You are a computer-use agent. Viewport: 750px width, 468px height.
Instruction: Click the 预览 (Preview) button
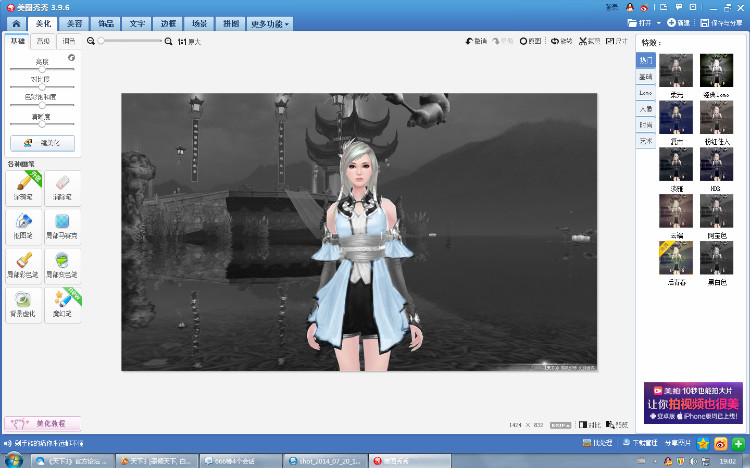[617, 424]
